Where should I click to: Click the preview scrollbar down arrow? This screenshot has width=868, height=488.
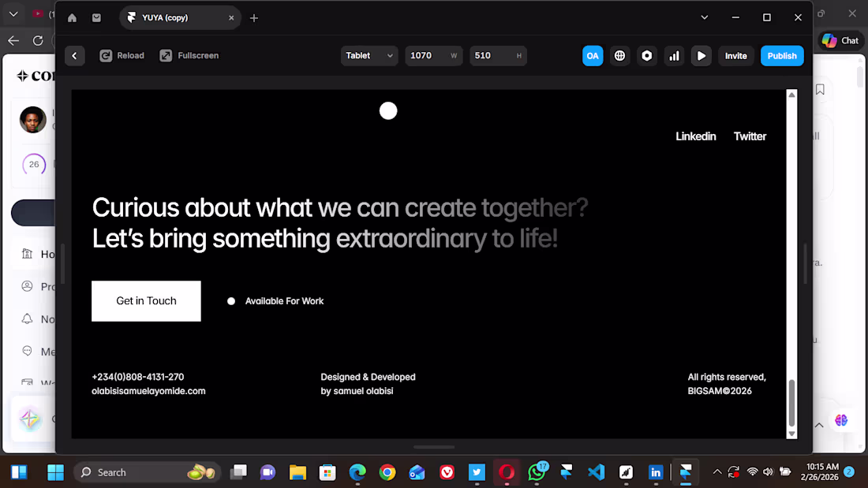[x=791, y=434]
